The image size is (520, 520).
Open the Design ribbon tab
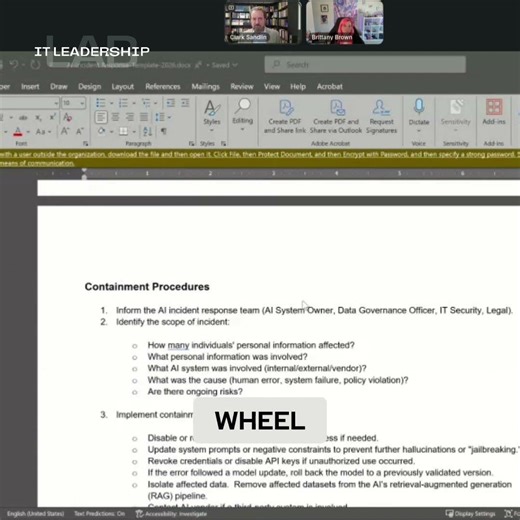90,87
